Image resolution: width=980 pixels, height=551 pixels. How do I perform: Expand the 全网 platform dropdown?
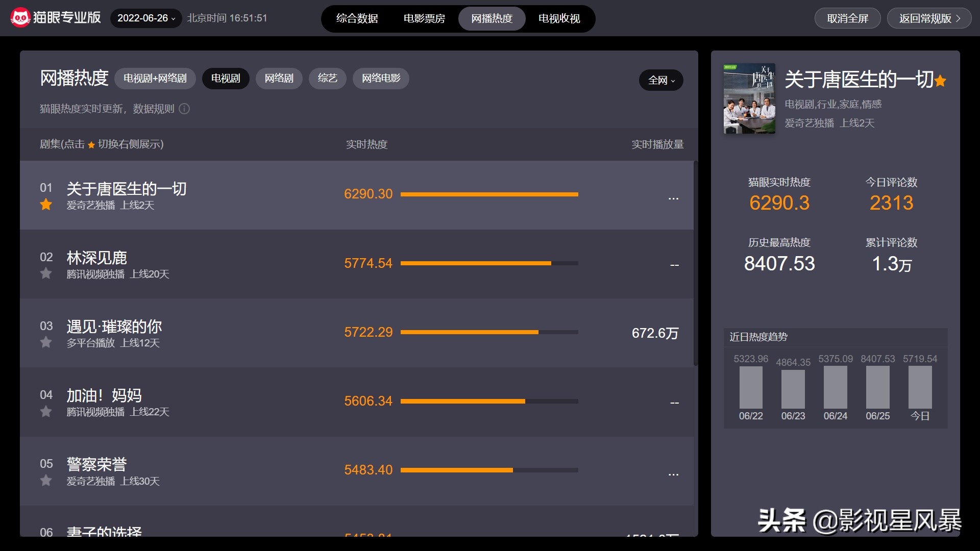[661, 80]
